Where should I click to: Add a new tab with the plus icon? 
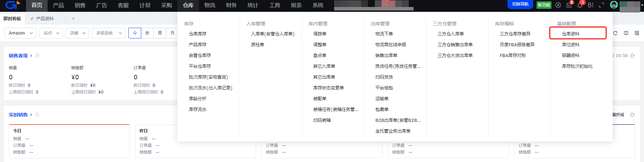(x=73, y=19)
